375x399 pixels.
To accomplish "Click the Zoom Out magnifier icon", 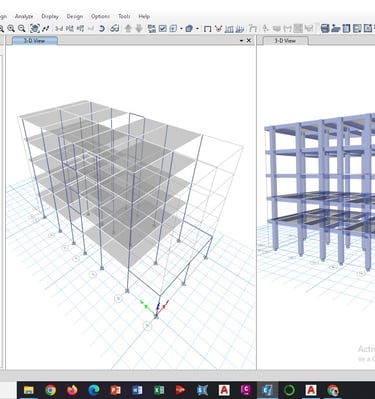I will pyautogui.click(x=21, y=29).
